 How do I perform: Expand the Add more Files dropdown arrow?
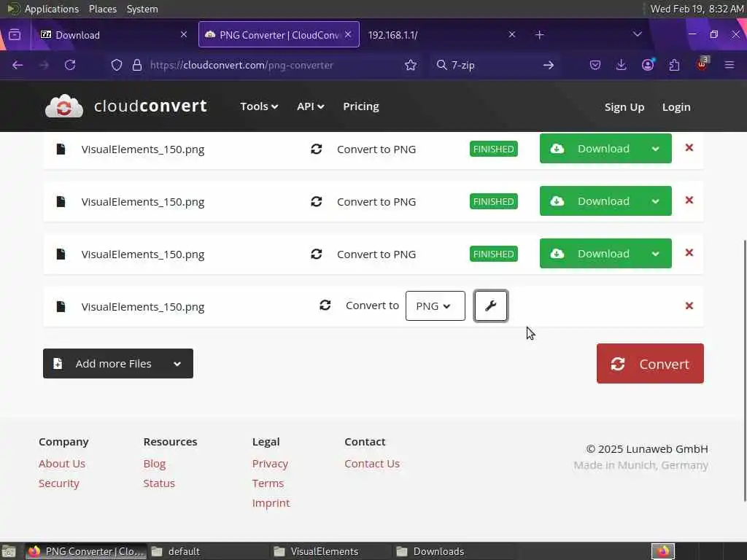177,364
